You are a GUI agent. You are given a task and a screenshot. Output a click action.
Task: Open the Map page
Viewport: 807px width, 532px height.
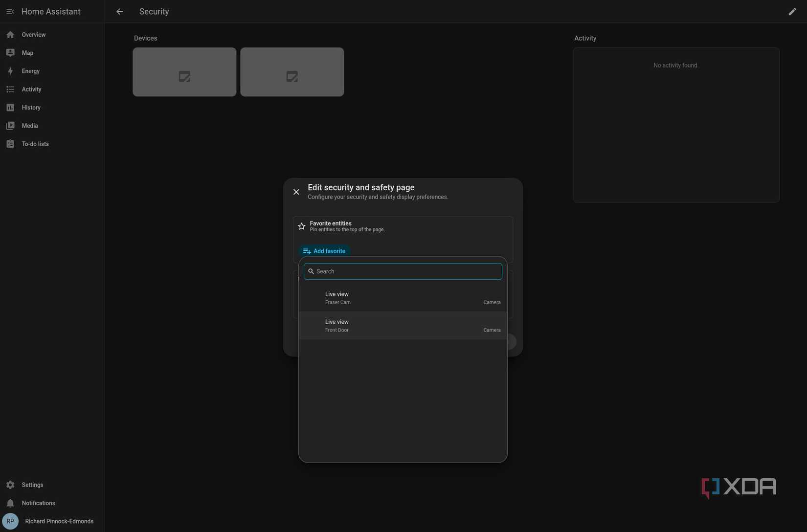coord(52,53)
